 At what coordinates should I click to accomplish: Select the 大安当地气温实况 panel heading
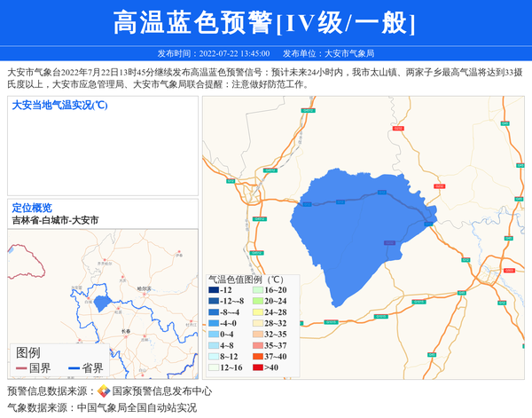59,106
